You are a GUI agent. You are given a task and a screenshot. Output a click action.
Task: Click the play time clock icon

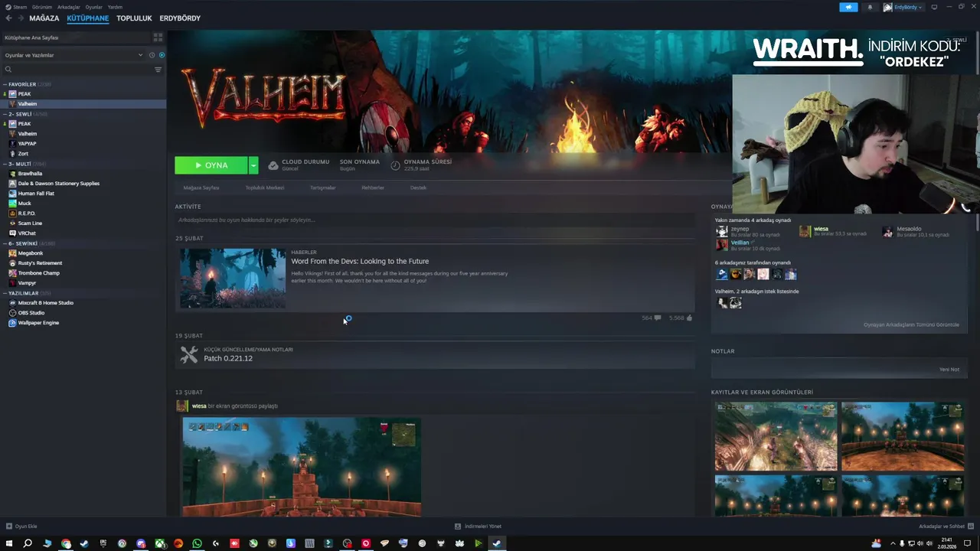(395, 165)
